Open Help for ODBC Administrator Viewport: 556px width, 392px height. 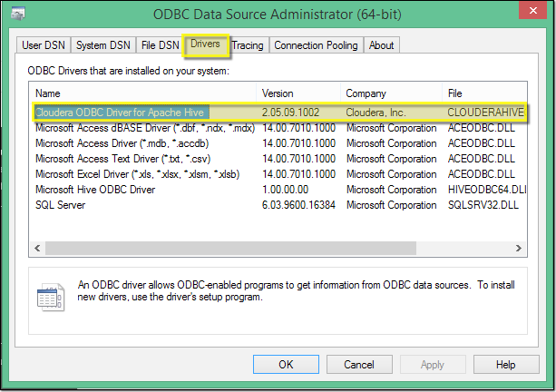tap(506, 365)
